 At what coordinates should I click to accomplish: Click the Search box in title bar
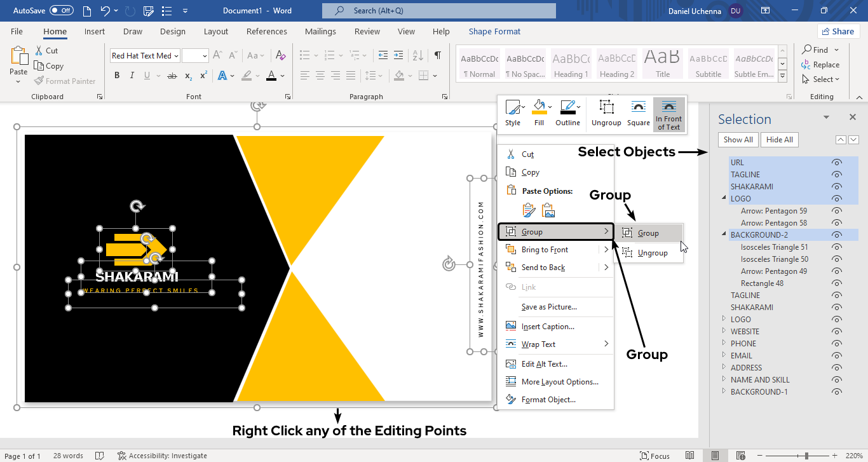(438, 11)
